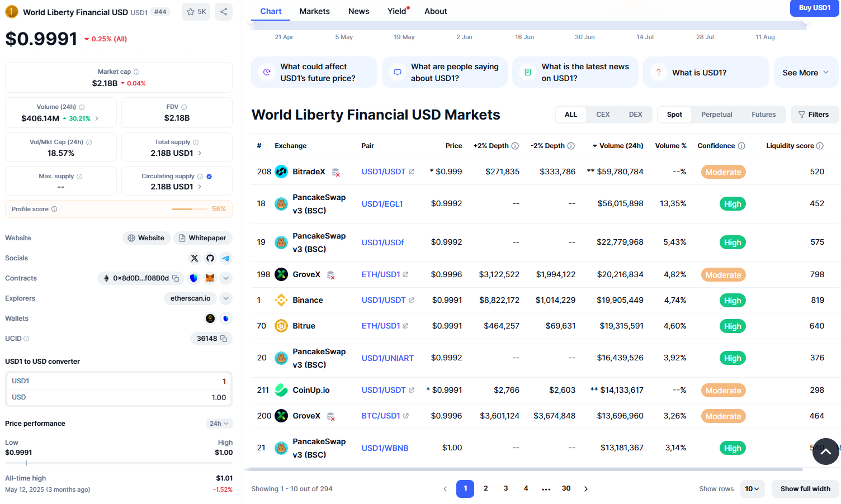The width and height of the screenshot is (841, 504).
Task: Go to next page arrow in pagination
Action: pyautogui.click(x=586, y=489)
